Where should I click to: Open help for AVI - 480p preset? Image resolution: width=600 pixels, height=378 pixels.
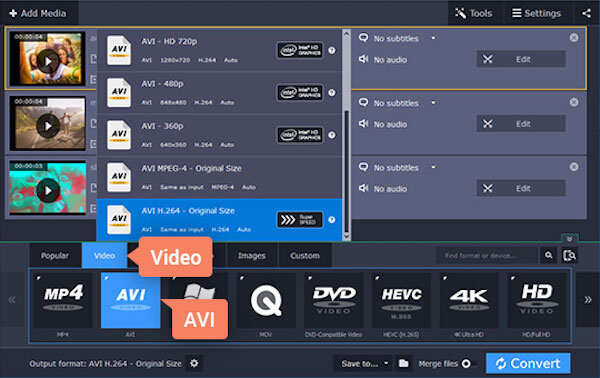pos(332,93)
